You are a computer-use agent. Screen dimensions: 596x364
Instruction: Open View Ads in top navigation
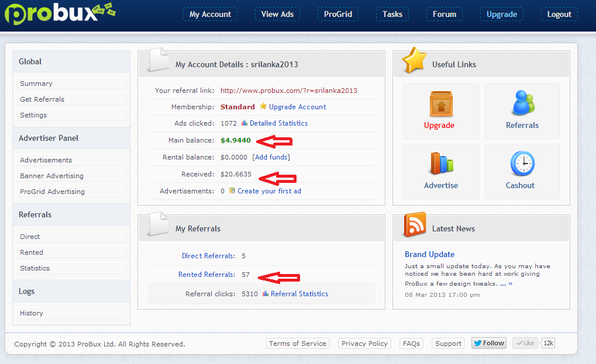[277, 15]
